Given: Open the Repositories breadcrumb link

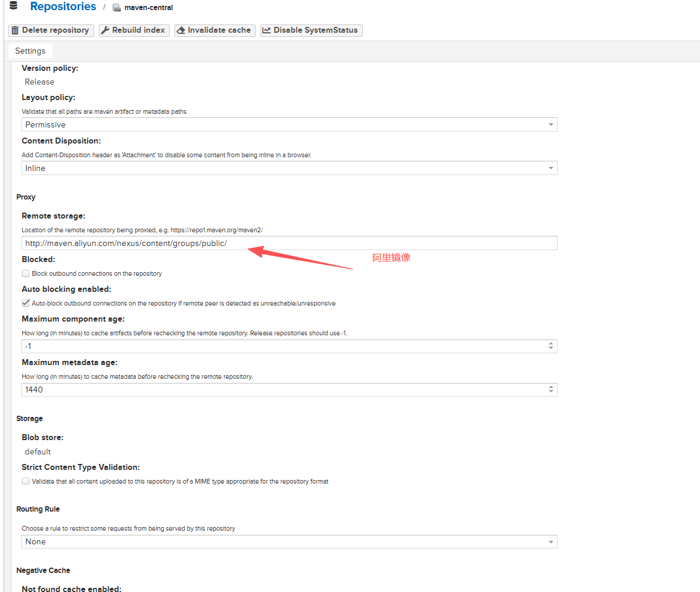Looking at the screenshot, I should coord(63,7).
